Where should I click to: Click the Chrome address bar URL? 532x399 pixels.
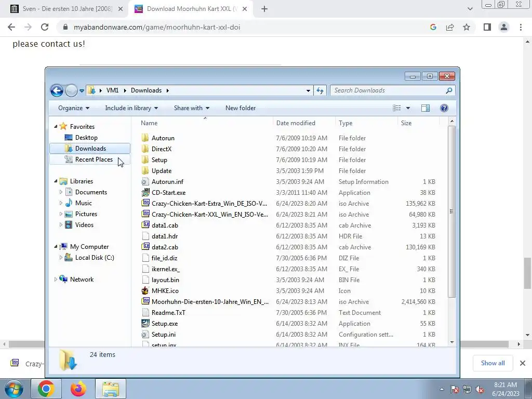(157, 27)
